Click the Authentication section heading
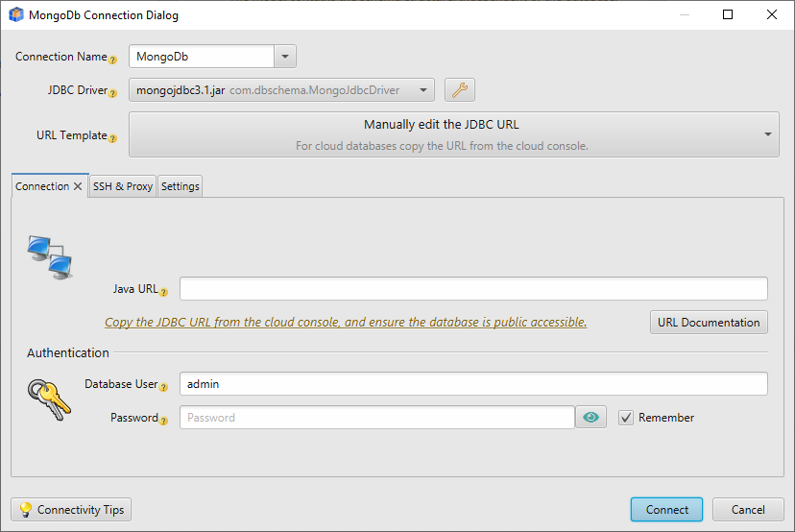The image size is (795, 532). click(x=68, y=352)
